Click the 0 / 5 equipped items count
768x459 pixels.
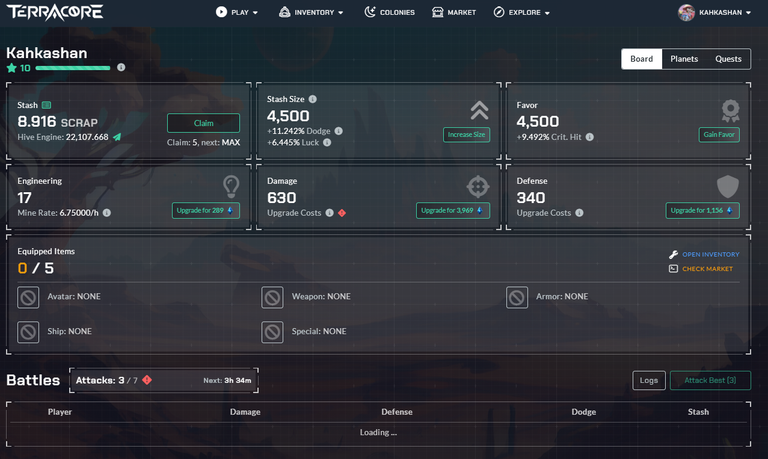coord(36,268)
